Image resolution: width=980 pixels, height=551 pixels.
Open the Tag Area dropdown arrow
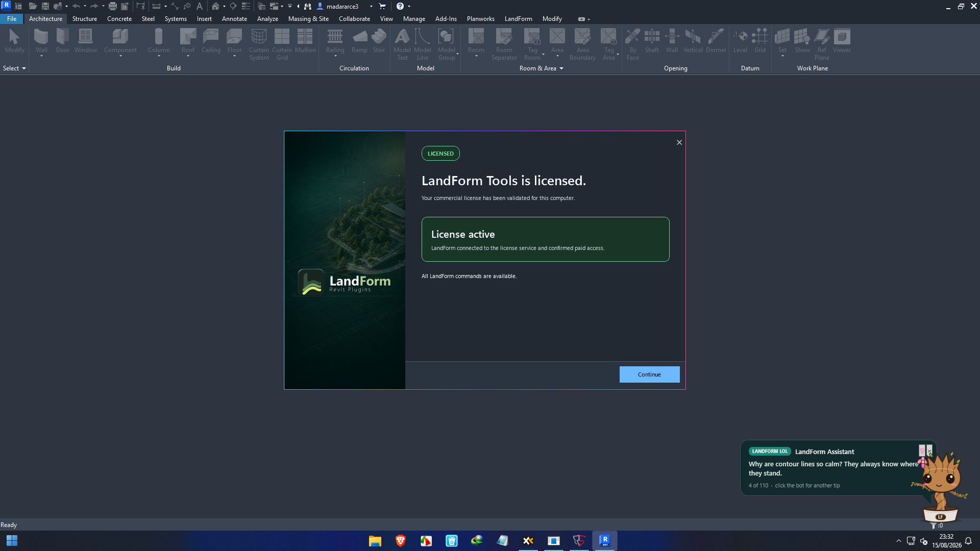(x=618, y=54)
